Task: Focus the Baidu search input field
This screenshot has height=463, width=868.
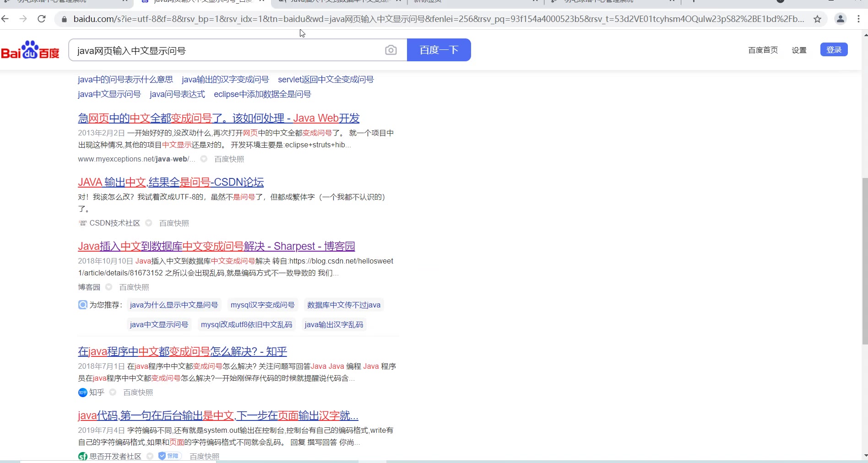Action: [227, 50]
